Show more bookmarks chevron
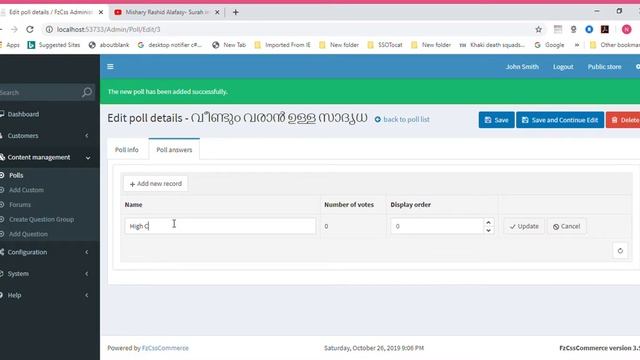Viewport: 640px width, 360px height. point(577,45)
